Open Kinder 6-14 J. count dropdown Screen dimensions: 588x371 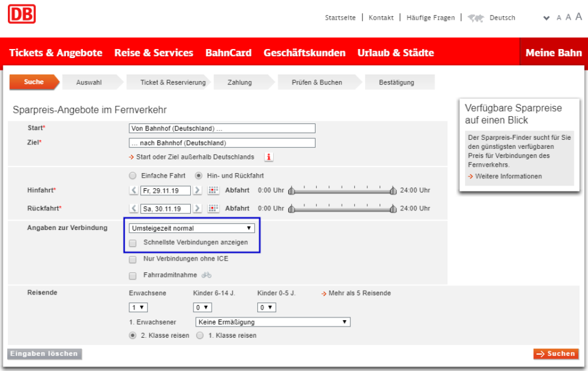tap(203, 308)
